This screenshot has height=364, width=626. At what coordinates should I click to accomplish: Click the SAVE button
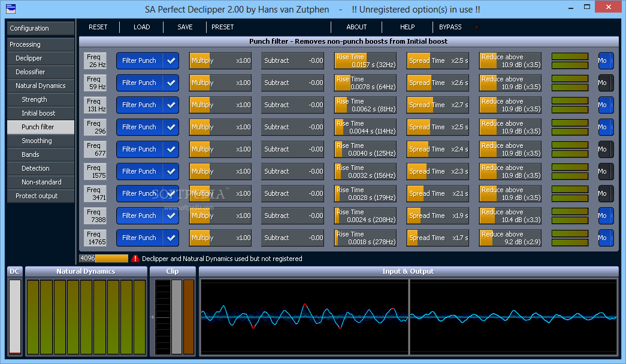pos(185,27)
